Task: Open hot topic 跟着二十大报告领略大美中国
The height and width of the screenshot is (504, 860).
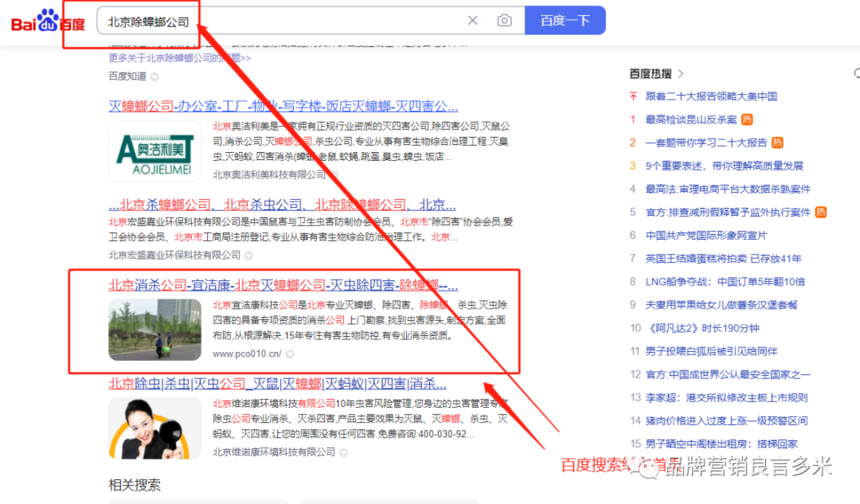Action: (711, 97)
